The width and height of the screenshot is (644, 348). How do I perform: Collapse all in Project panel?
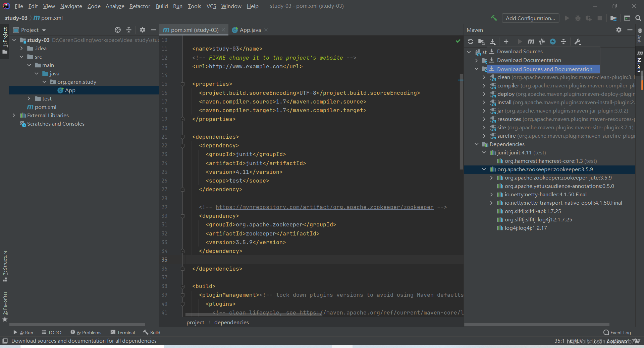(129, 30)
